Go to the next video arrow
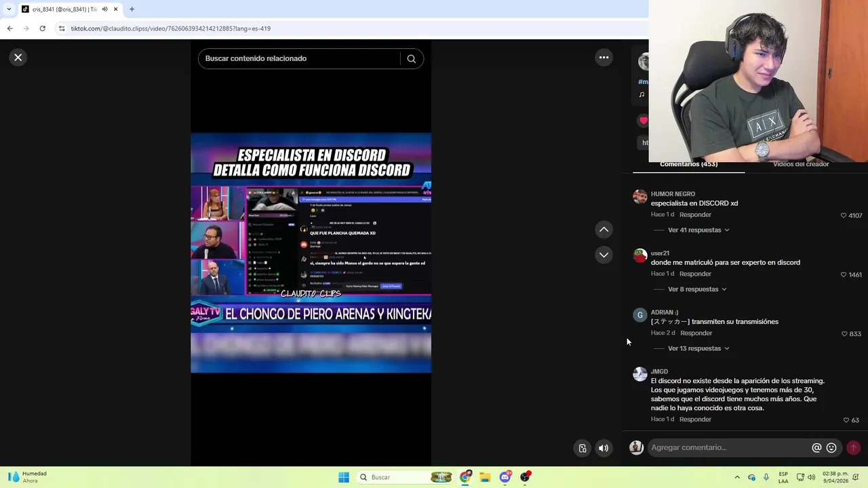This screenshot has height=488, width=868. 604,255
